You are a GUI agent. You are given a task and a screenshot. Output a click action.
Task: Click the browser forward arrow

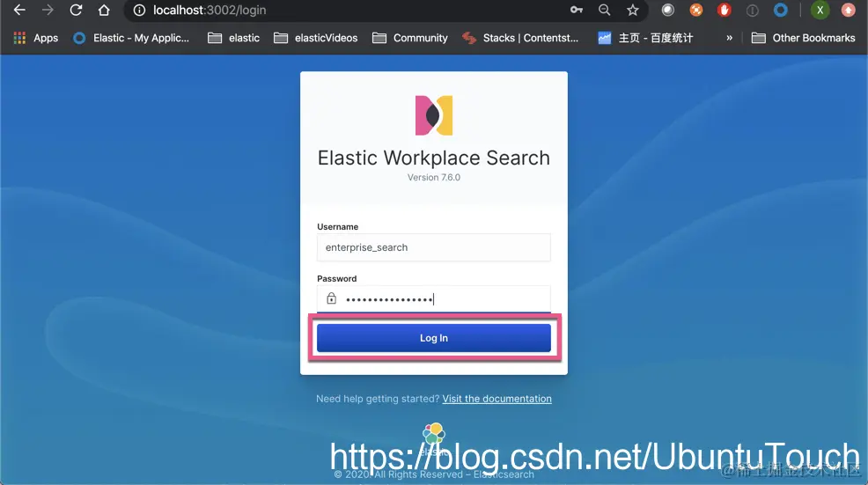[x=48, y=10]
